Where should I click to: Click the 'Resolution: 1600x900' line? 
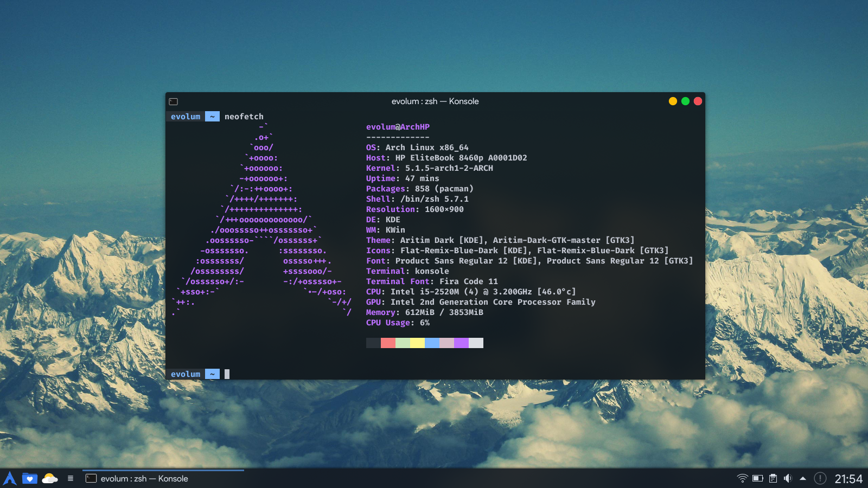[x=415, y=209]
